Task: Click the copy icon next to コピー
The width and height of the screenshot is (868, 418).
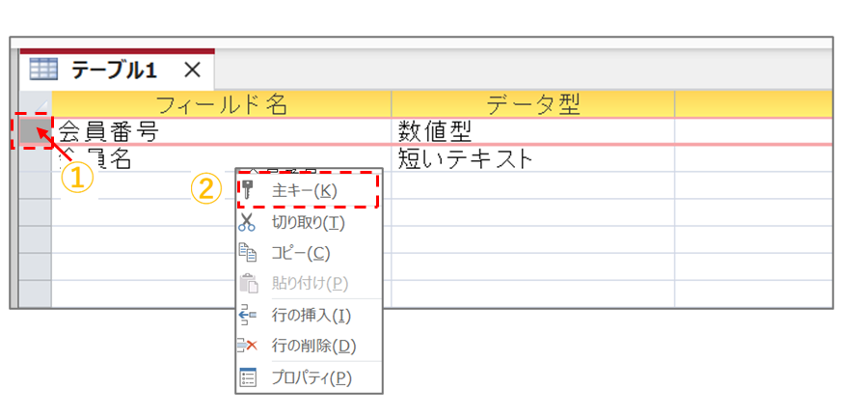Action: tap(248, 253)
